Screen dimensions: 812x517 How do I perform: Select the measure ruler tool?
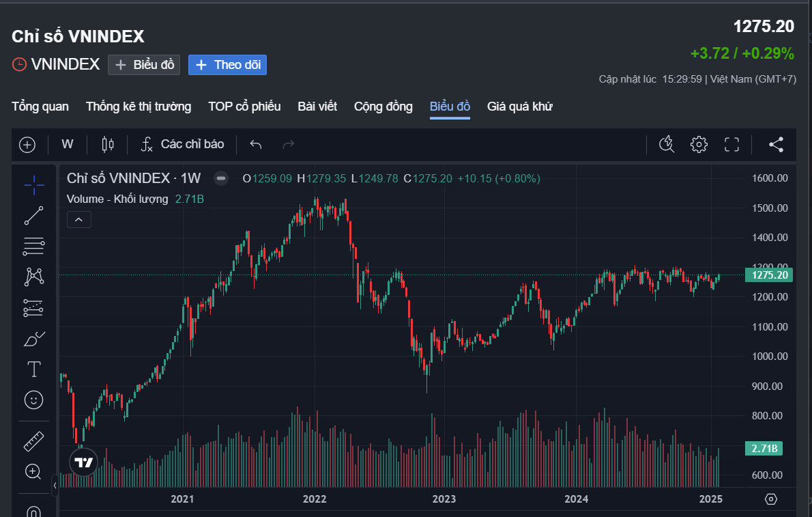point(33,441)
